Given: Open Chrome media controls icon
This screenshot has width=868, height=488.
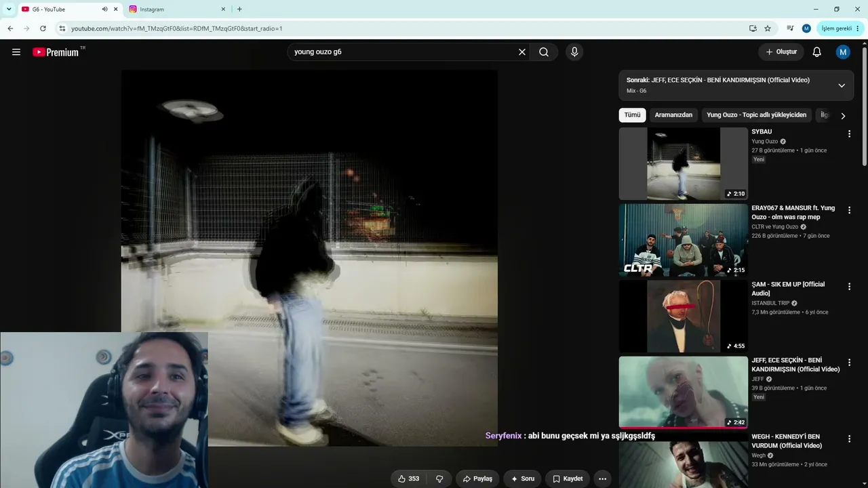Looking at the screenshot, I should pos(790,28).
